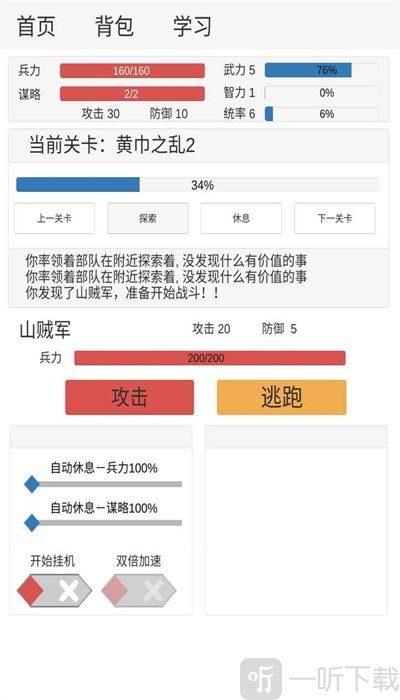Click the red diamond on 开始挂机 toggle
Screen dimensions: 400x700
click(30, 590)
